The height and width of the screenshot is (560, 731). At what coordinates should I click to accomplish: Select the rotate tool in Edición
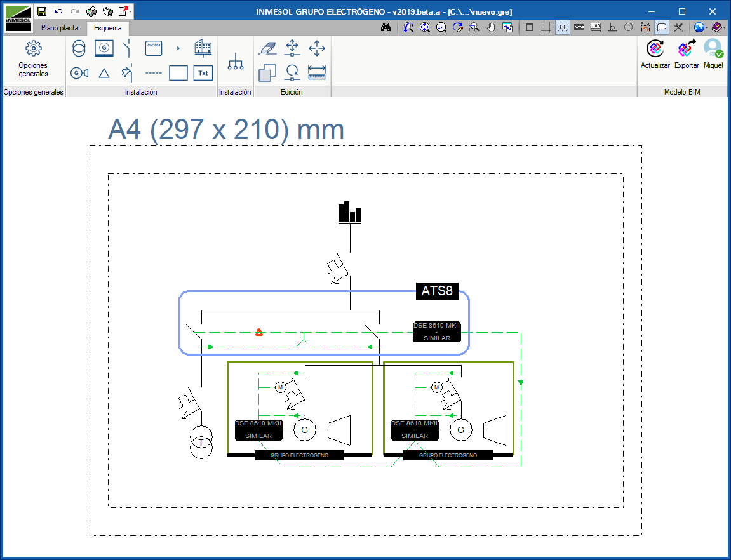tap(292, 73)
